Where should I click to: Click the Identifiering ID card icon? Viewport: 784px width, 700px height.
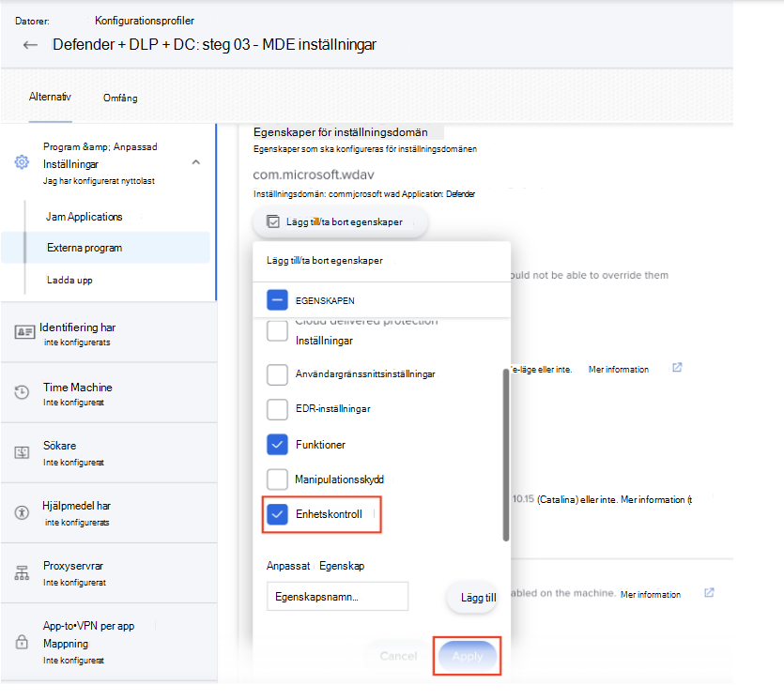24,332
